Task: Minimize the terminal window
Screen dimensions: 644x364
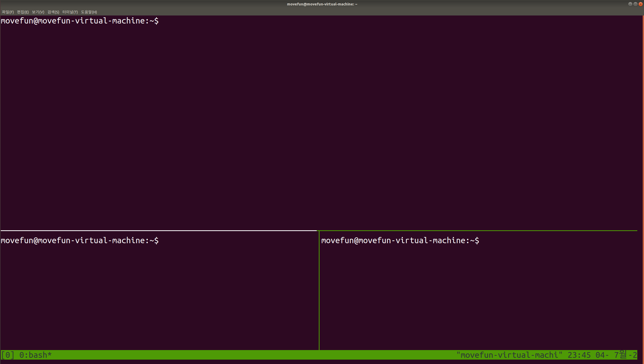Action: [x=630, y=4]
